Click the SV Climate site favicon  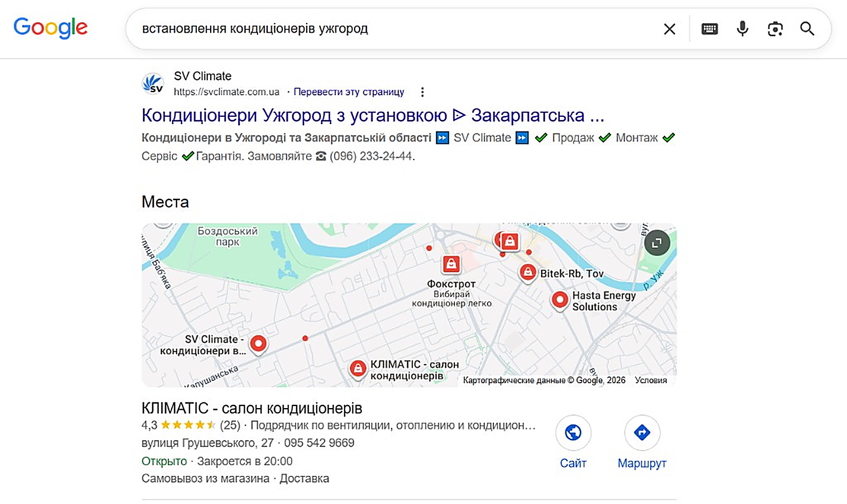[x=153, y=84]
